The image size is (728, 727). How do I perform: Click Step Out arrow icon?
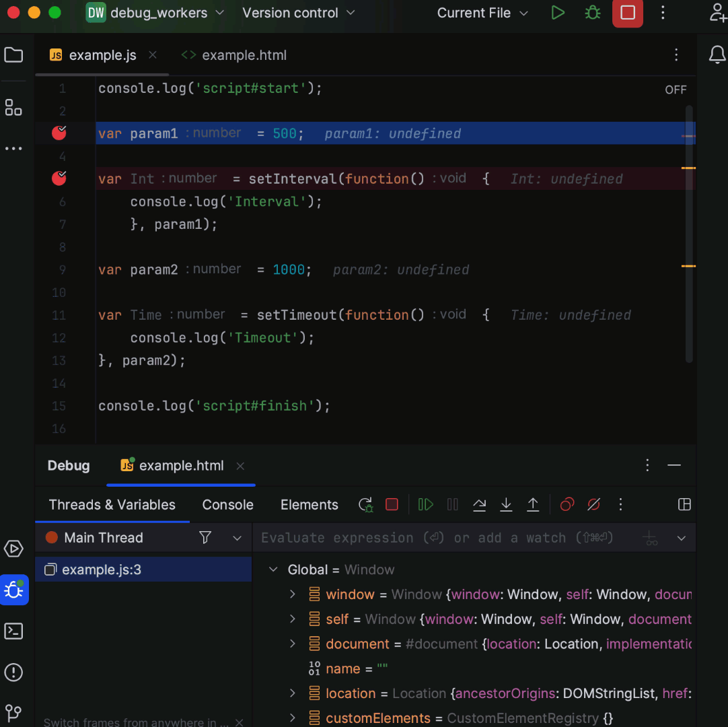point(533,505)
